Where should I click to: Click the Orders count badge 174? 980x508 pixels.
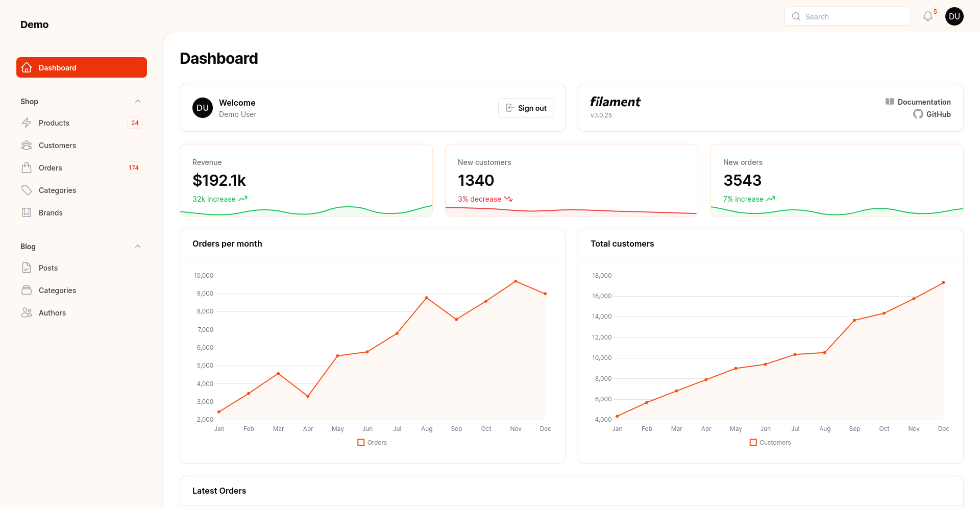pos(134,168)
